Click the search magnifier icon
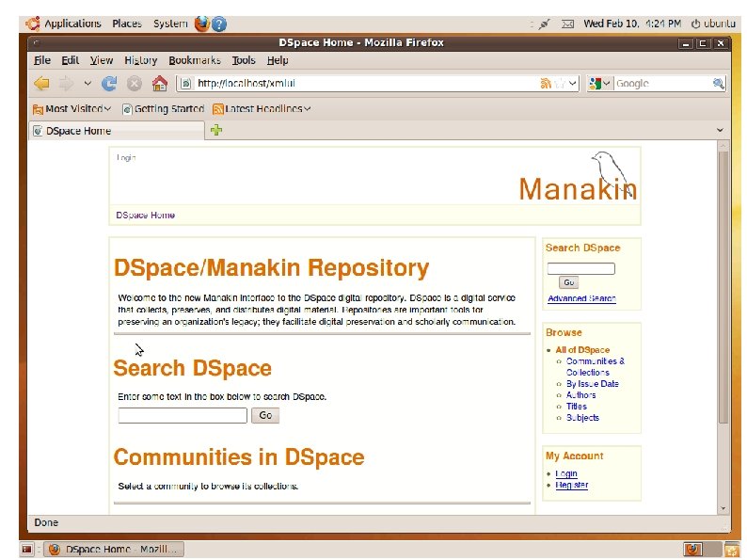 click(719, 84)
